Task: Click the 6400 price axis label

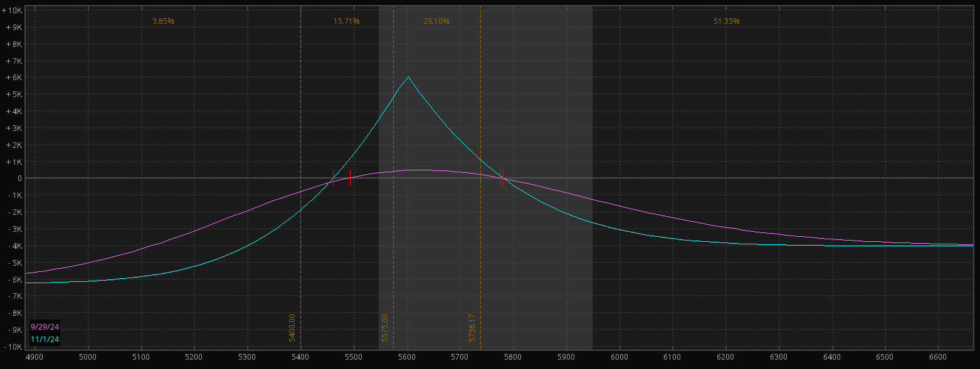Action: pyautogui.click(x=833, y=356)
